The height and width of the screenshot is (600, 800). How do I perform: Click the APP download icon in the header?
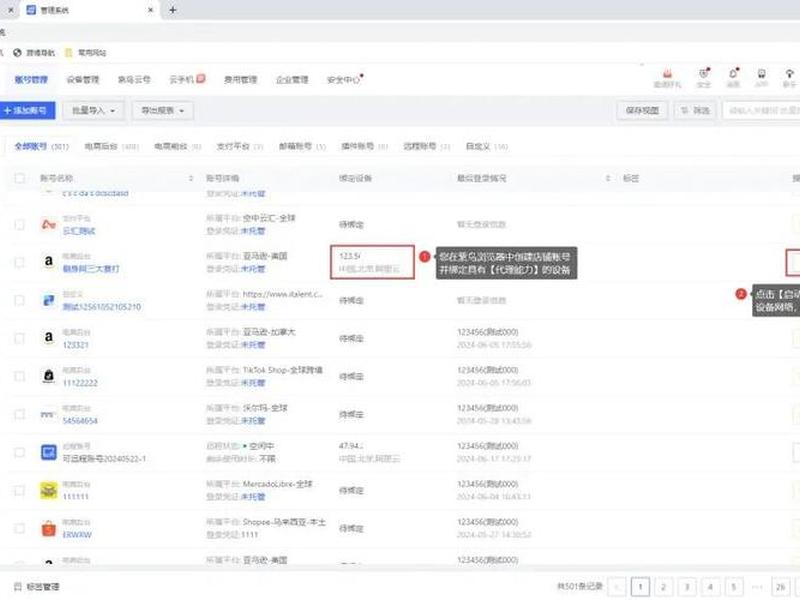(761, 73)
